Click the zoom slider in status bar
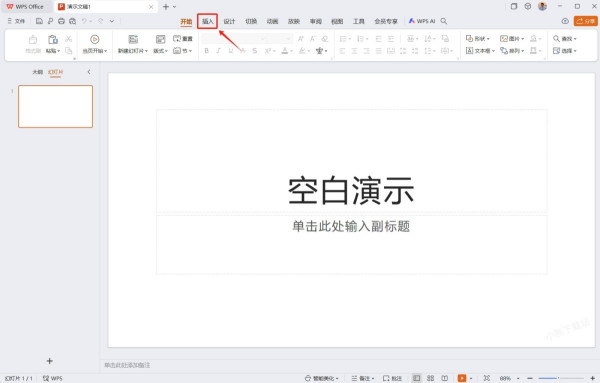 (561, 378)
